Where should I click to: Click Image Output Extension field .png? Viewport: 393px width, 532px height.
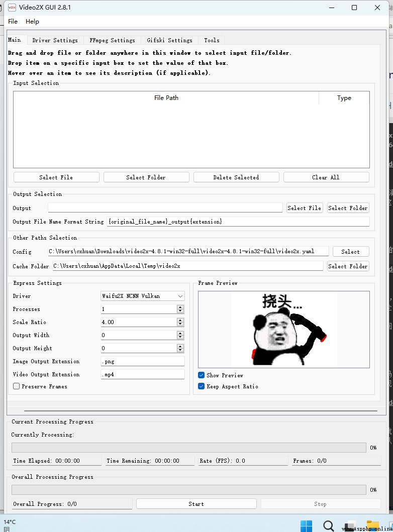143,361
